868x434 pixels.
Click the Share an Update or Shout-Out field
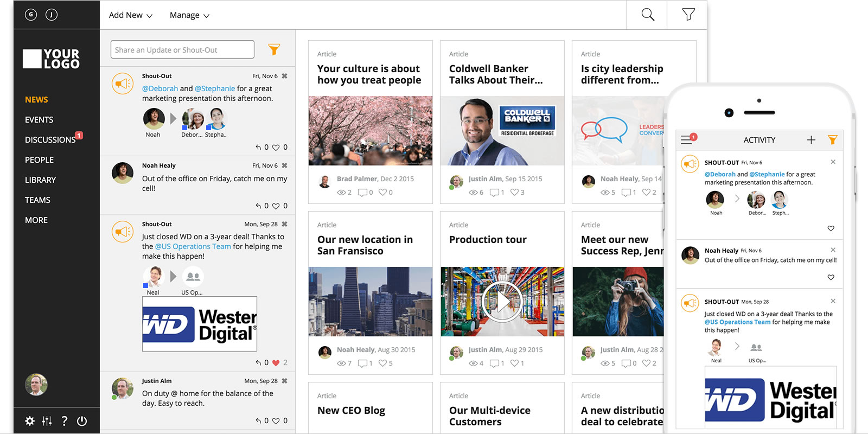[182, 50]
